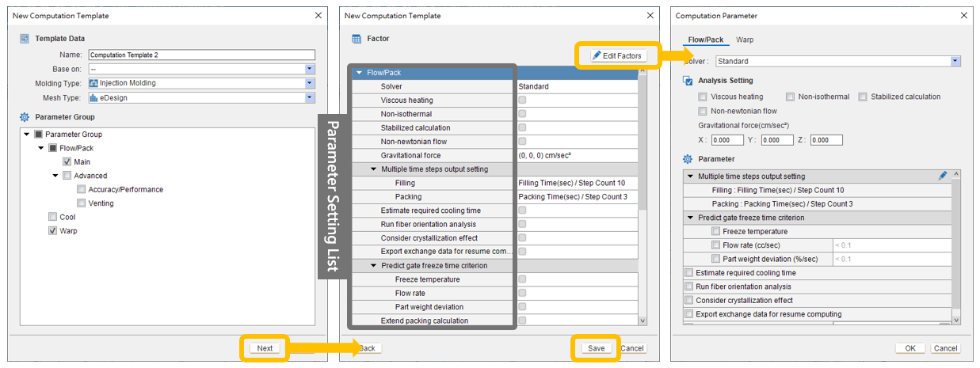Click the Molding Type injection molding icon
This screenshot has width=980, height=368.
[93, 83]
